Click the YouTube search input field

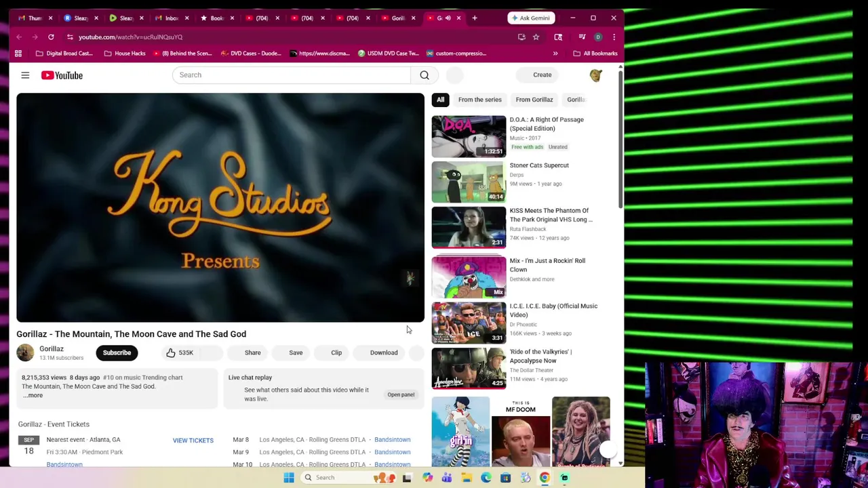point(292,75)
